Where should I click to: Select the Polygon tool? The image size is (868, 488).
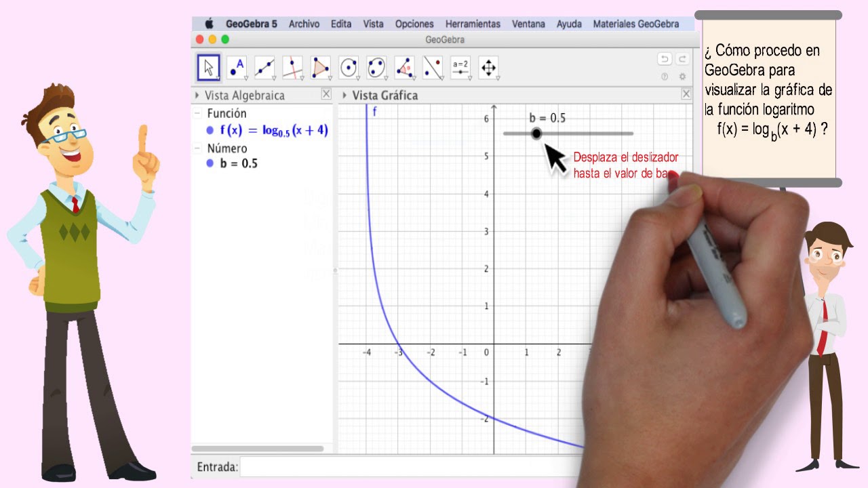coord(321,68)
